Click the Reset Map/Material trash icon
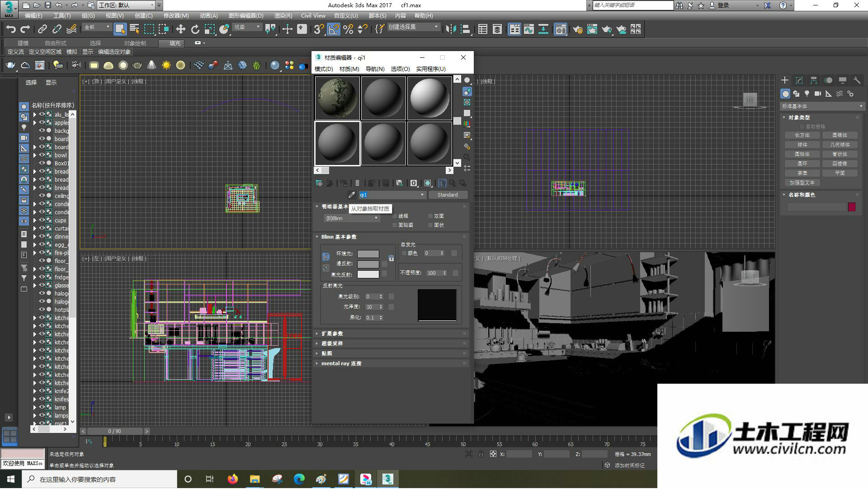 357,183
